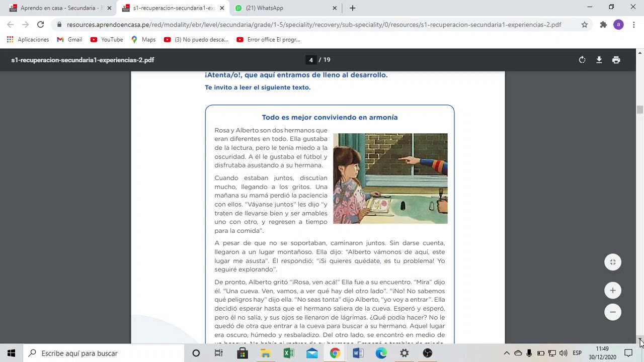Click the microphone tray icon
The image size is (644, 362).
click(529, 353)
